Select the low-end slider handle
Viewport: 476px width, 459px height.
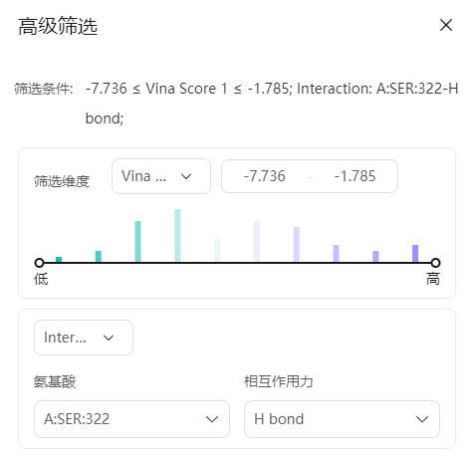pos(39,263)
